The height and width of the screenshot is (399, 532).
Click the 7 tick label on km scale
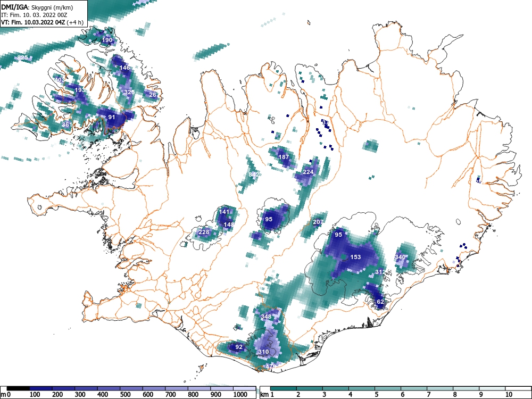pos(428,395)
